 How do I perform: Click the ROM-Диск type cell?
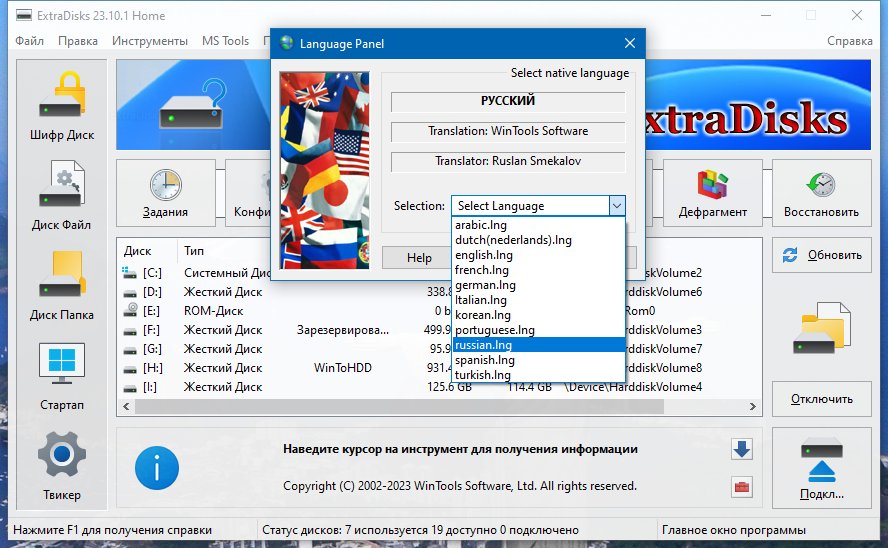pos(214,311)
